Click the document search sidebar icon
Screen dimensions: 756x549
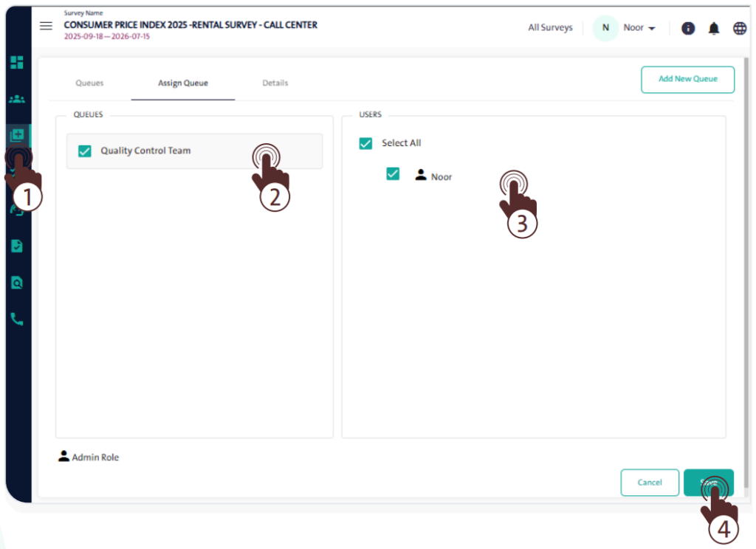pos(16,283)
